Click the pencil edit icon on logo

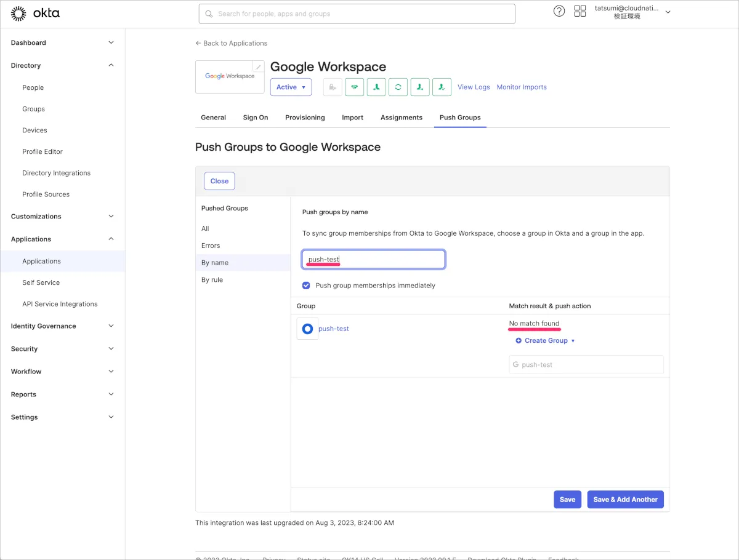pyautogui.click(x=259, y=66)
